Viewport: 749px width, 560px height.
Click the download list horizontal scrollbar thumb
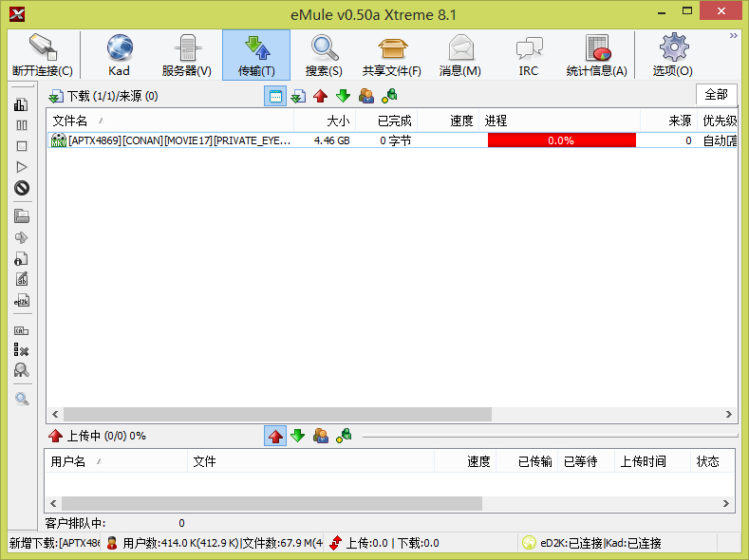[277, 414]
